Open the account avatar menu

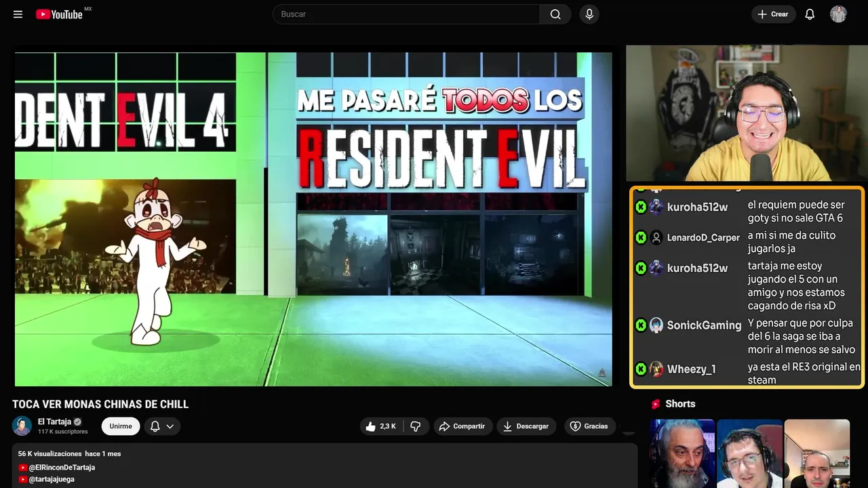(838, 14)
